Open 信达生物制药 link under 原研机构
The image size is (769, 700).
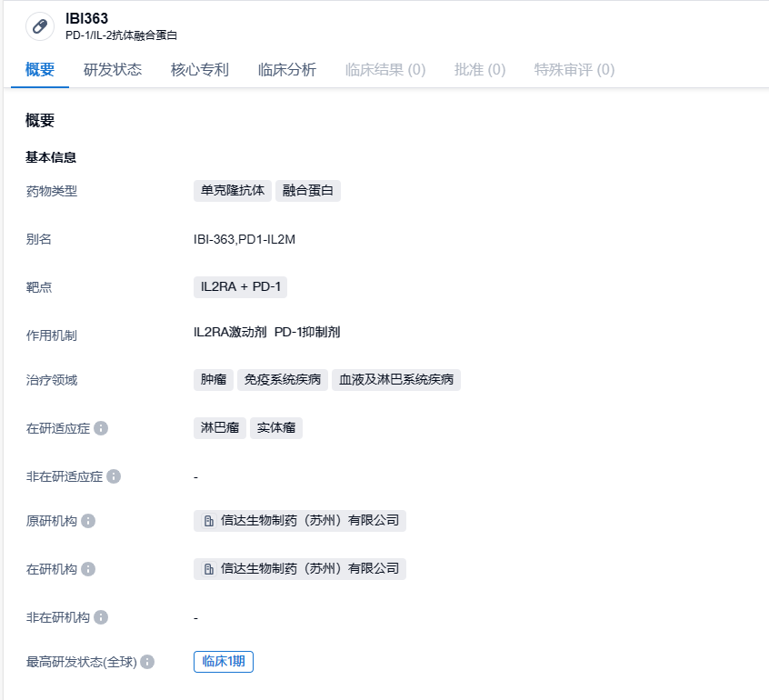[x=309, y=521]
